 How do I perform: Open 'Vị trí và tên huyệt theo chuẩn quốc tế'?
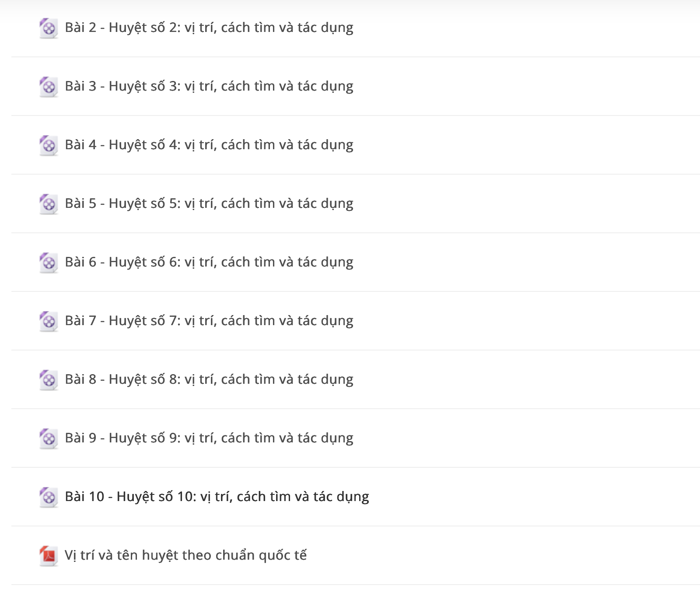[186, 555]
